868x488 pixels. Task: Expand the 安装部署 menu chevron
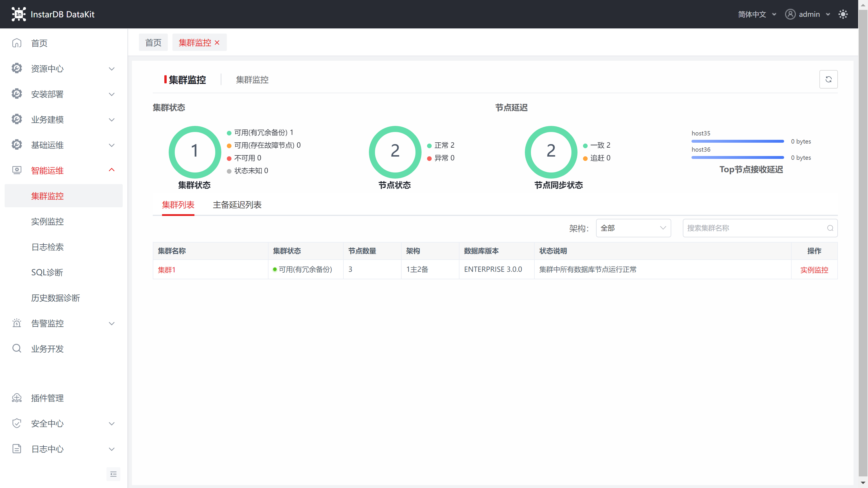coord(111,94)
